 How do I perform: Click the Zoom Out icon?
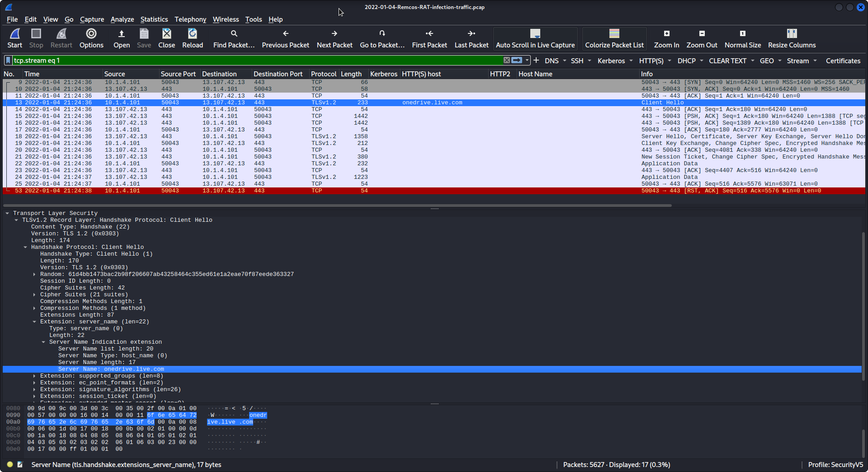(702, 34)
